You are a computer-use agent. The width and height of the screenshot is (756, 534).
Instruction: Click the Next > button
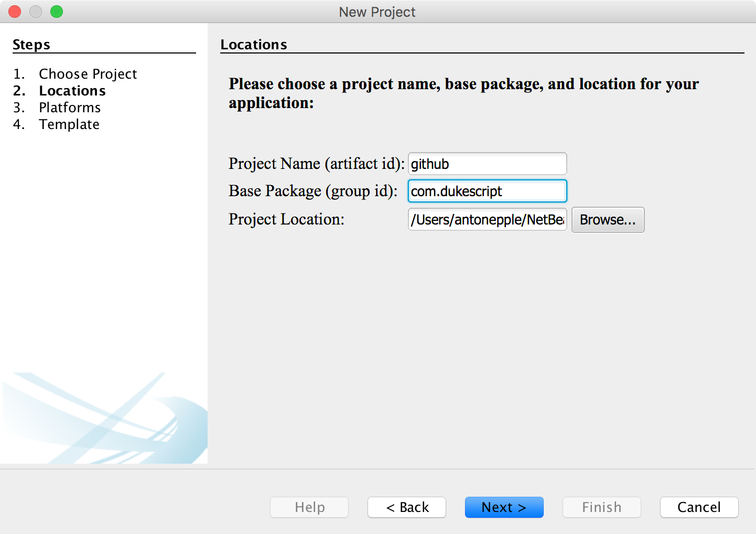504,507
